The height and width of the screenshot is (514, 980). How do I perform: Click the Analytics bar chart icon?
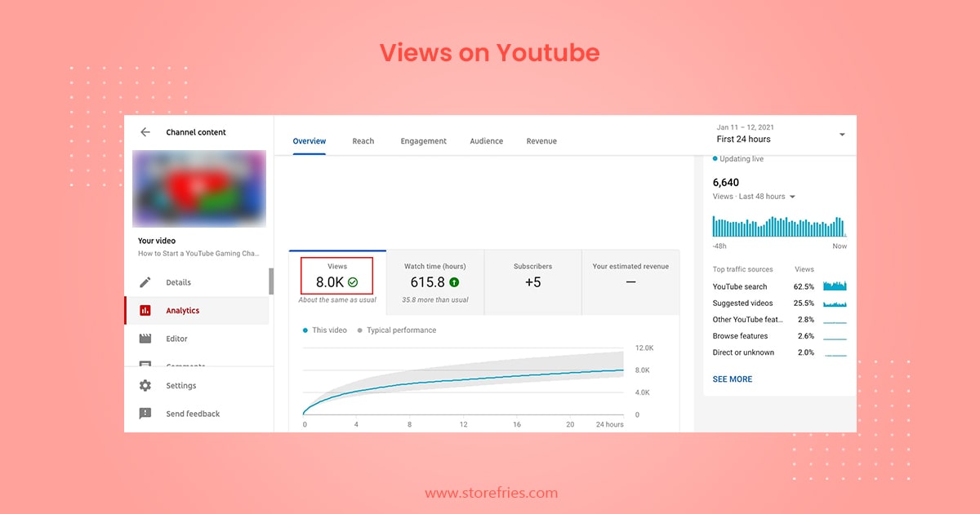pyautogui.click(x=145, y=311)
